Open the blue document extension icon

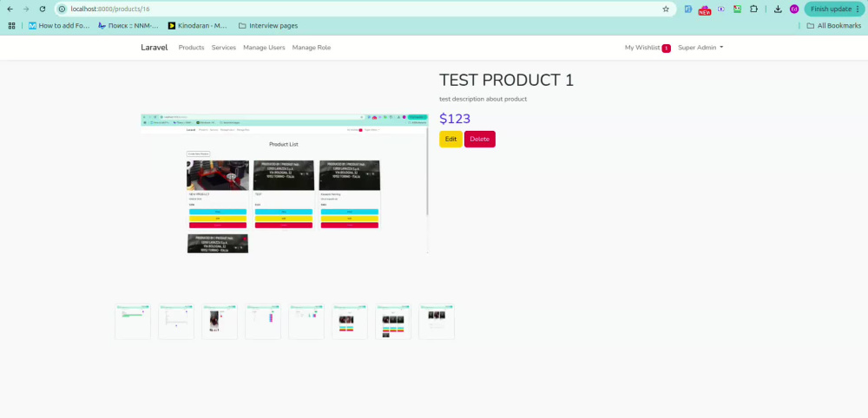[x=688, y=9]
